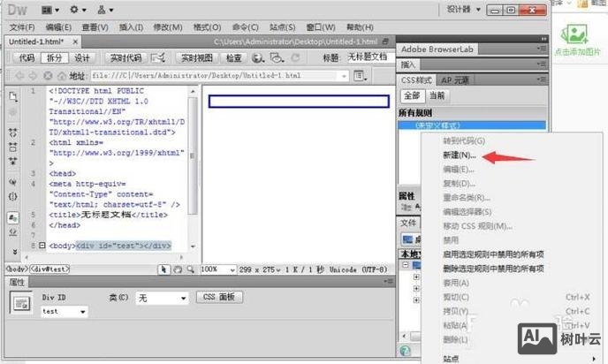This screenshot has width=608, height=364.
Task: Switch to the AP 元素 tab
Action: [x=455, y=80]
